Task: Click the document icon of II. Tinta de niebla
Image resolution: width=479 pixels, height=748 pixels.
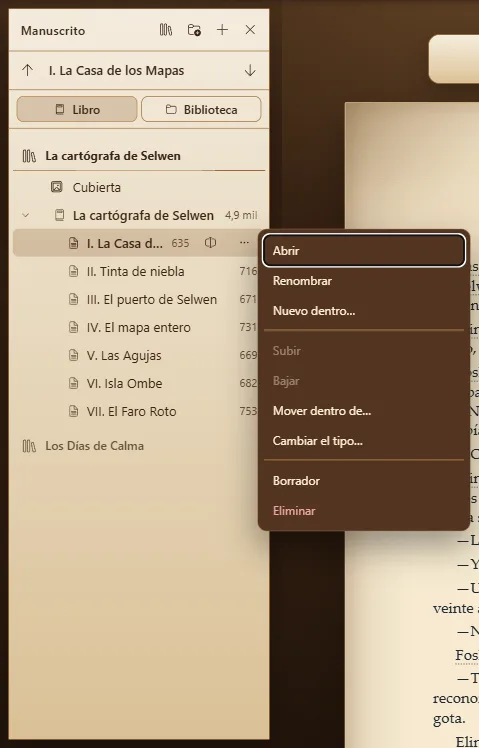Action: (x=73, y=271)
